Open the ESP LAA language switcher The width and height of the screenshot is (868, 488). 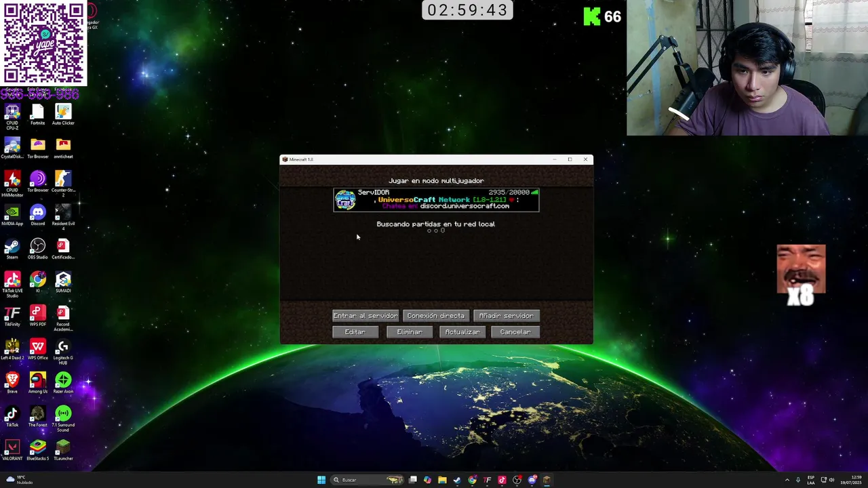(x=811, y=480)
